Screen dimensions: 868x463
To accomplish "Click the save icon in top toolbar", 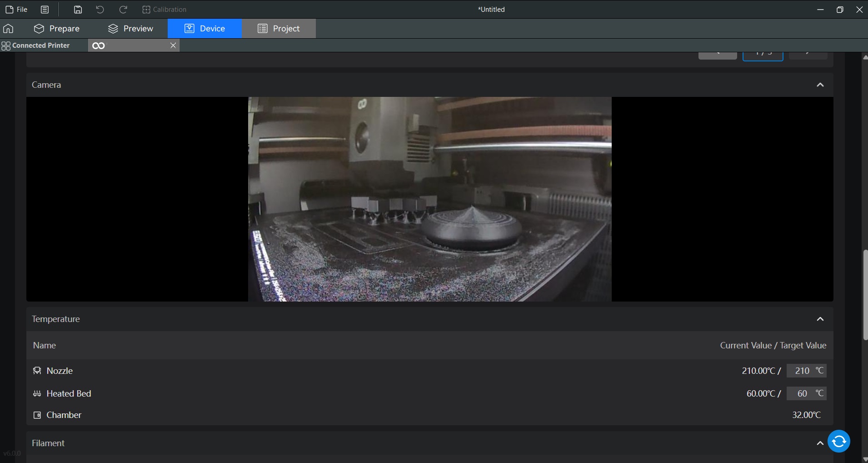I will (78, 10).
